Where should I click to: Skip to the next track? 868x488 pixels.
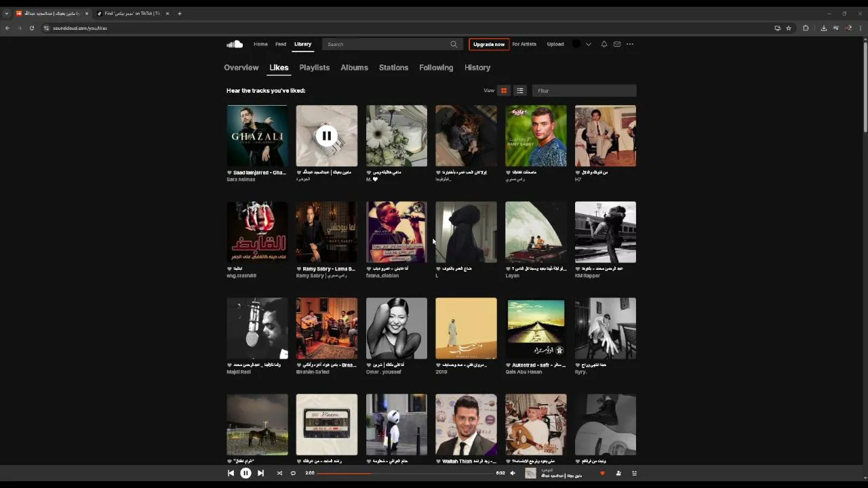260,473
